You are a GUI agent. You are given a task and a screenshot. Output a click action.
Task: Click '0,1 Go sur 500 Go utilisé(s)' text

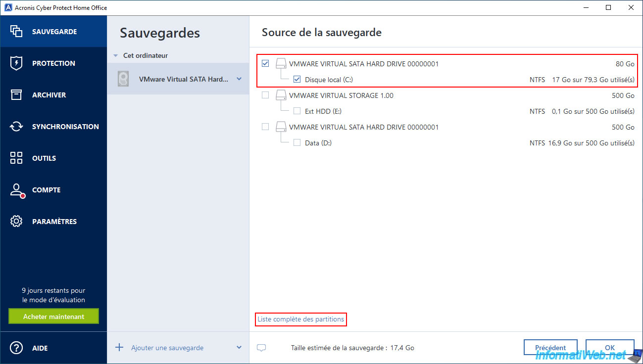[x=593, y=111]
